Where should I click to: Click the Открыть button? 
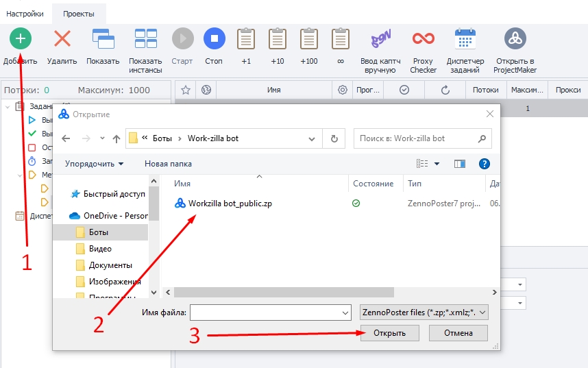tap(390, 333)
